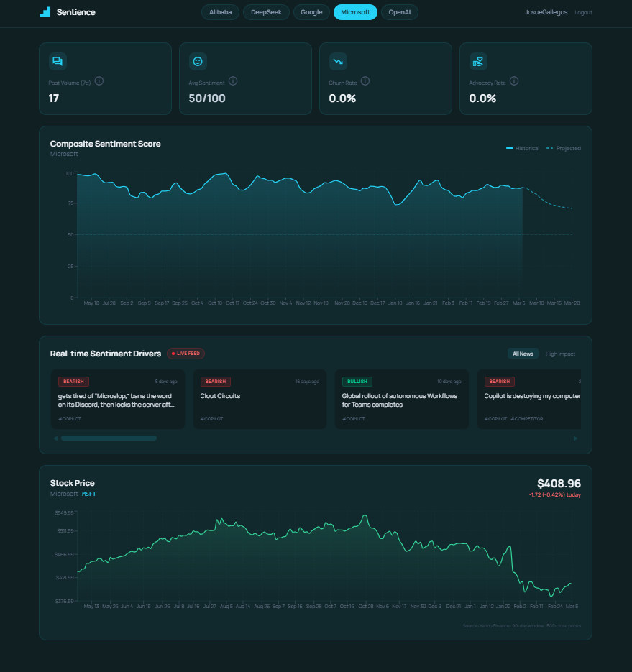Open the Post Volume info tooltip icon
Screen dimensions: 632x672
coord(99,81)
